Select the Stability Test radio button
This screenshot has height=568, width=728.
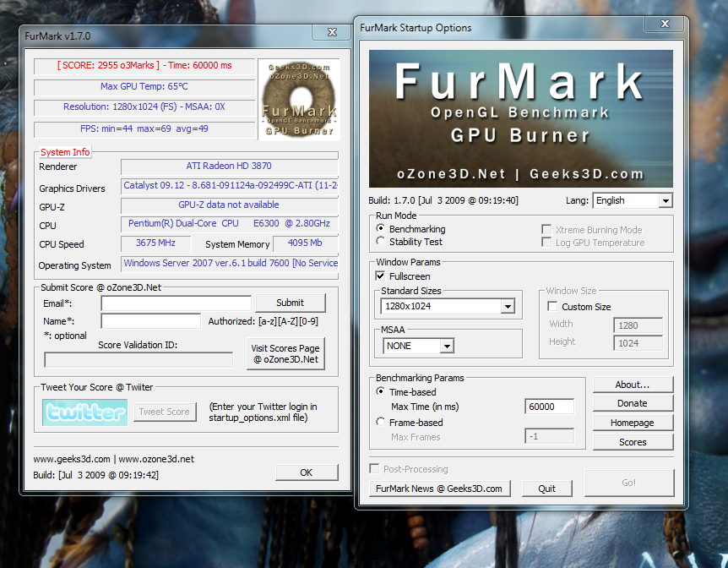tap(381, 241)
